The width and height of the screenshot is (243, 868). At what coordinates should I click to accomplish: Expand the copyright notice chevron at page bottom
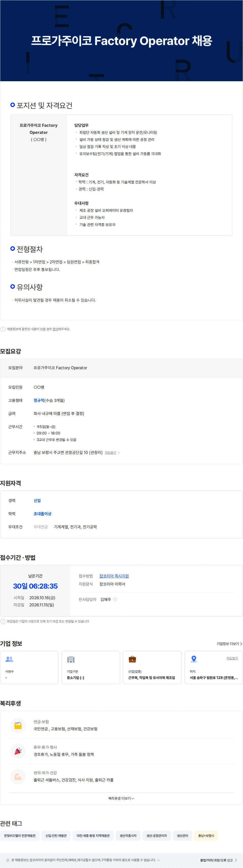point(158,860)
